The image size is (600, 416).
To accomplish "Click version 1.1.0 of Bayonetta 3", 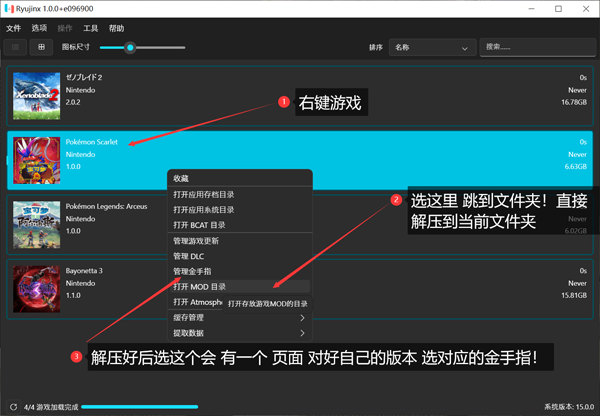I will click(x=73, y=295).
